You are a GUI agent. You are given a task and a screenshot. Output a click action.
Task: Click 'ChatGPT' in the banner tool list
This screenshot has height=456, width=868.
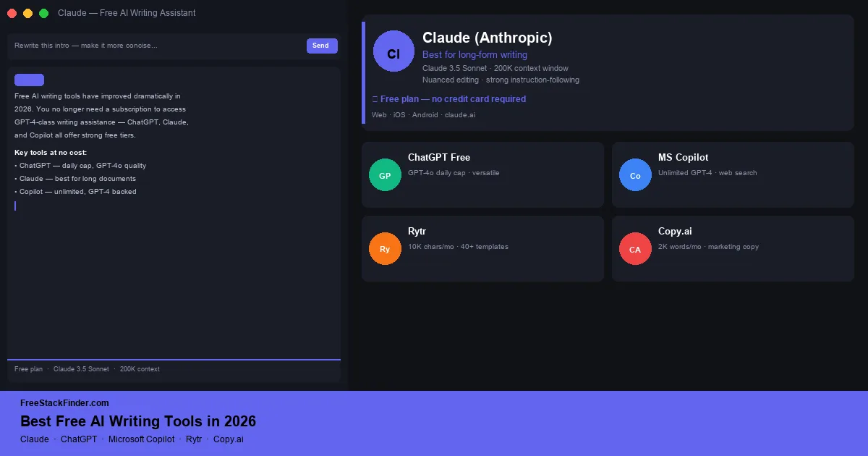click(79, 439)
